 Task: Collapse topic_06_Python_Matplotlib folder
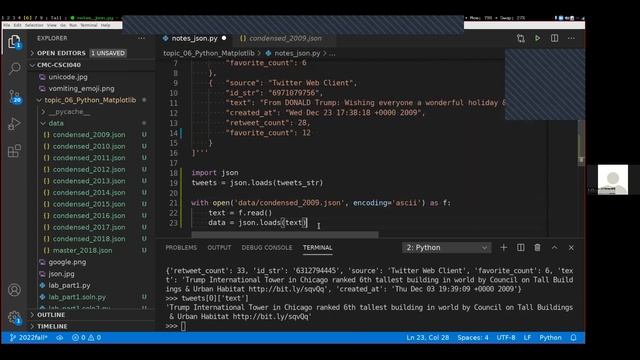tap(90, 100)
